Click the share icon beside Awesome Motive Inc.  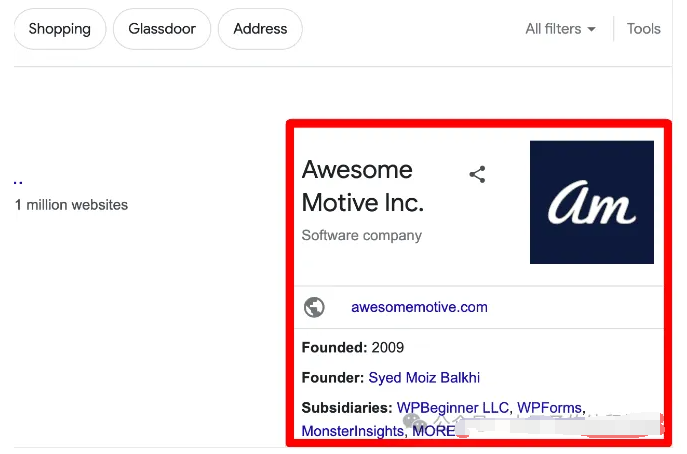pyautogui.click(x=477, y=175)
